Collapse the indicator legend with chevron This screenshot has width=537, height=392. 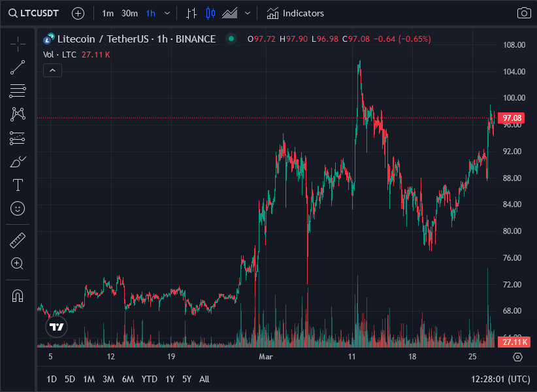[x=52, y=71]
